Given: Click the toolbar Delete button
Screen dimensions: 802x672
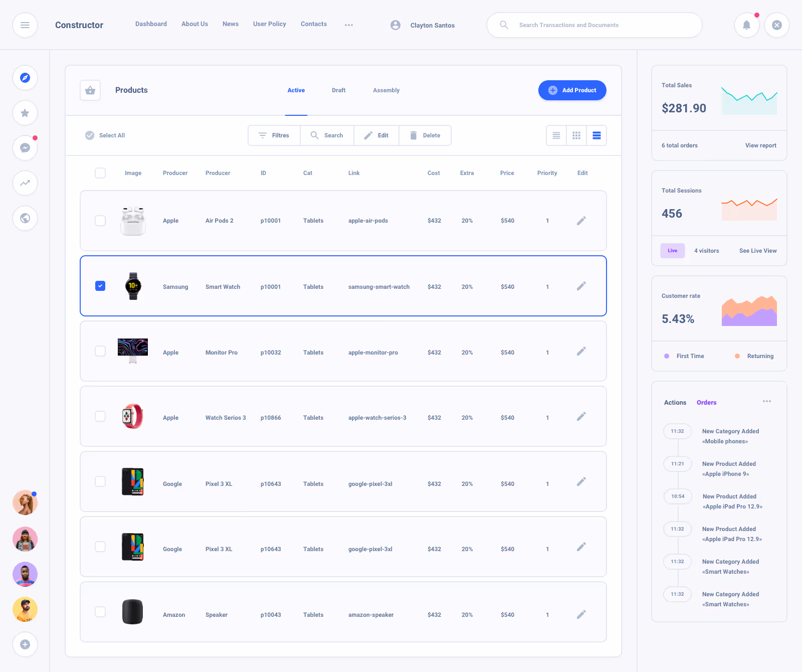Looking at the screenshot, I should (425, 135).
